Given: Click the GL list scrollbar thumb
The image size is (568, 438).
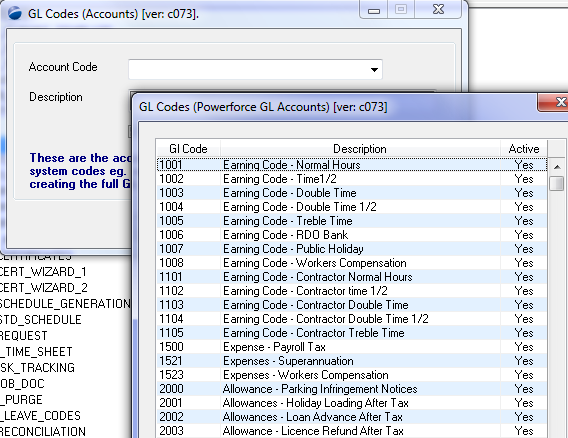Looking at the screenshot, I should 557,183.
